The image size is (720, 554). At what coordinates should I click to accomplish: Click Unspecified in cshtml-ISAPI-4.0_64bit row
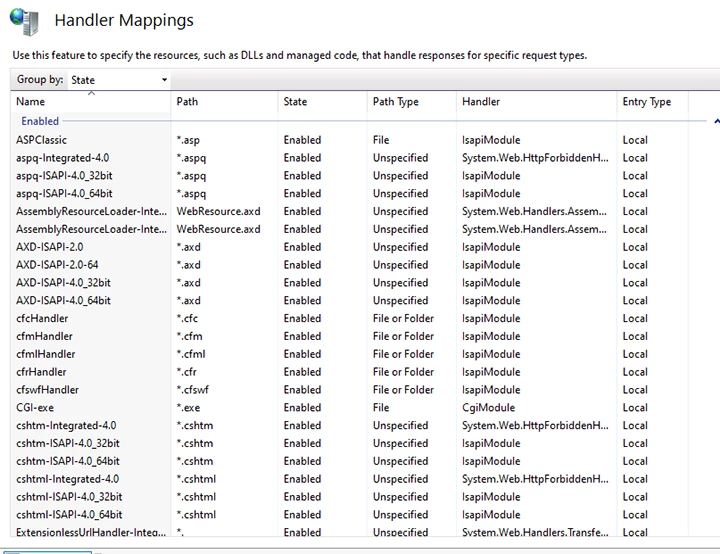(400, 515)
